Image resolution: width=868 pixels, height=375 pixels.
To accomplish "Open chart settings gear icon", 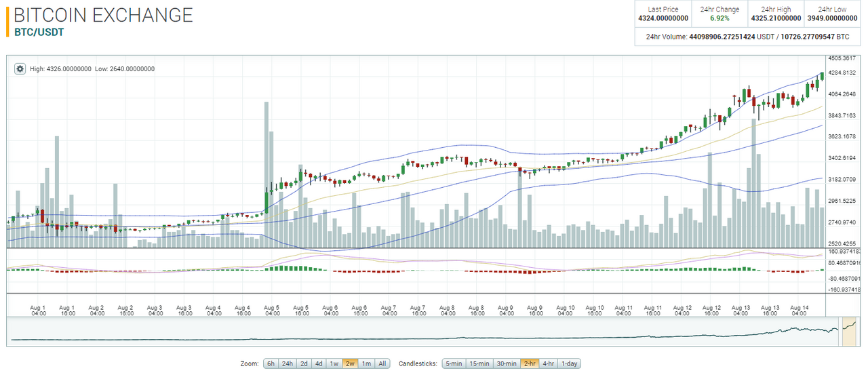I will tap(19, 68).
